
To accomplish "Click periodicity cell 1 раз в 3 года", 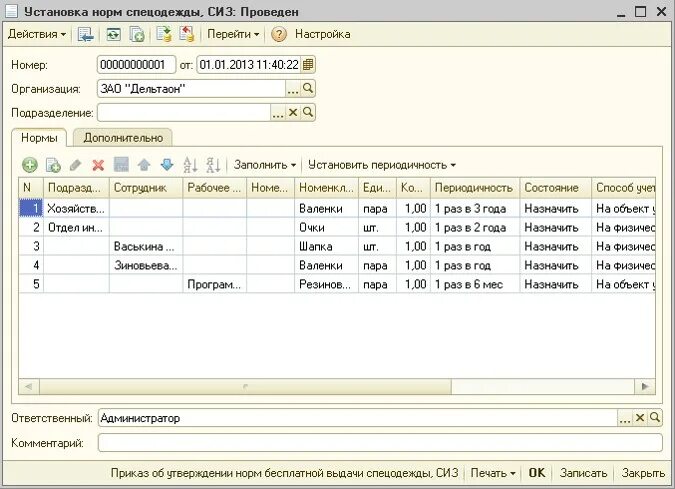I will (475, 208).
